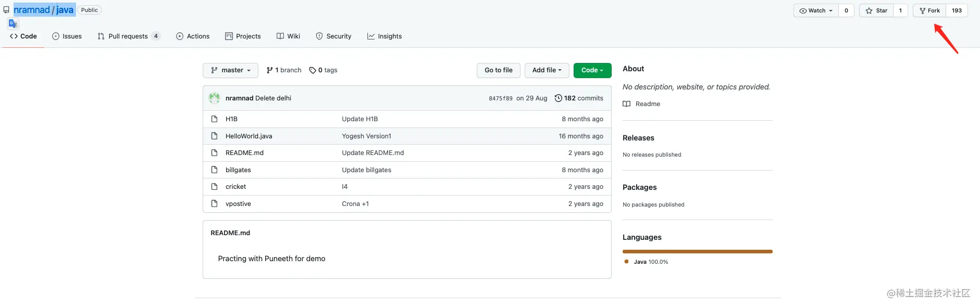The height and width of the screenshot is (308, 980).
Task: View the Insights tab
Action: [x=384, y=36]
